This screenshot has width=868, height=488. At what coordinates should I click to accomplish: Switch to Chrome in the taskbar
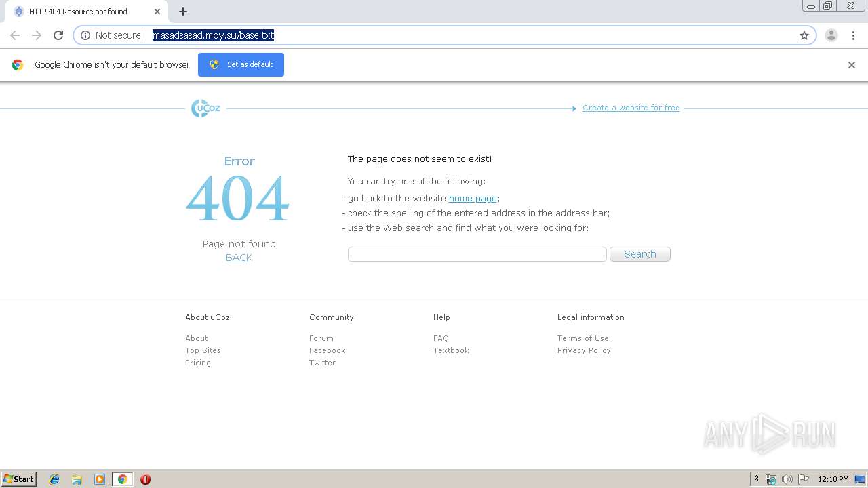pos(122,479)
